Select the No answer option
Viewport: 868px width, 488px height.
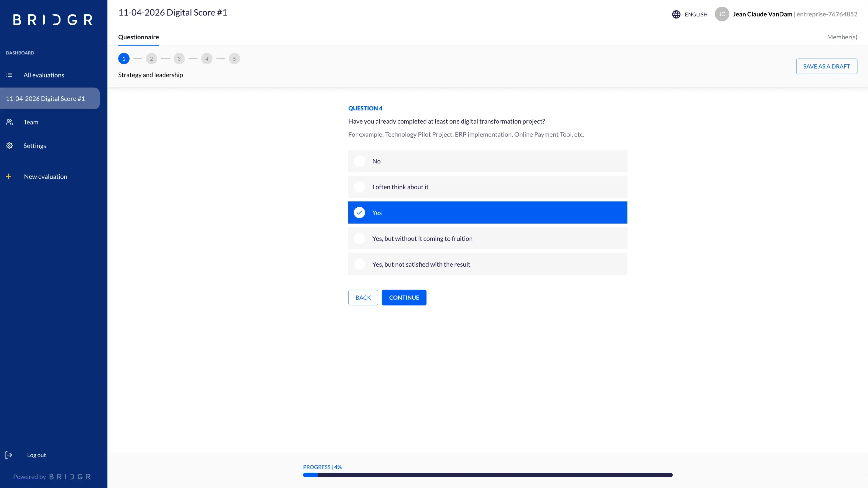(x=488, y=161)
